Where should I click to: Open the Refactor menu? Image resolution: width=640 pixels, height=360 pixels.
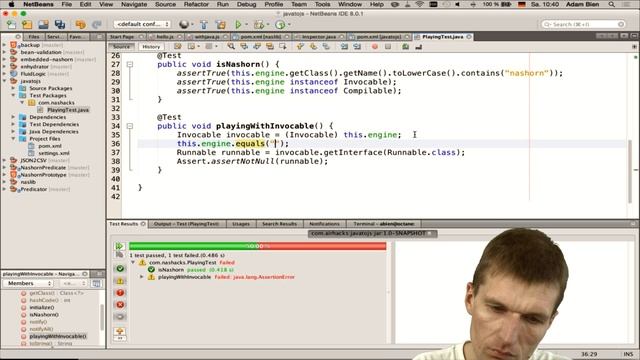pyautogui.click(x=196, y=4)
